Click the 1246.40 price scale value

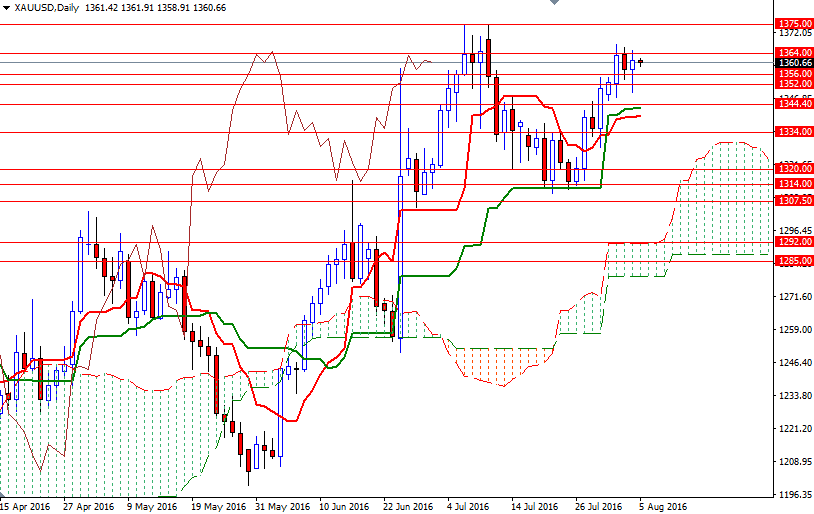[795, 362]
